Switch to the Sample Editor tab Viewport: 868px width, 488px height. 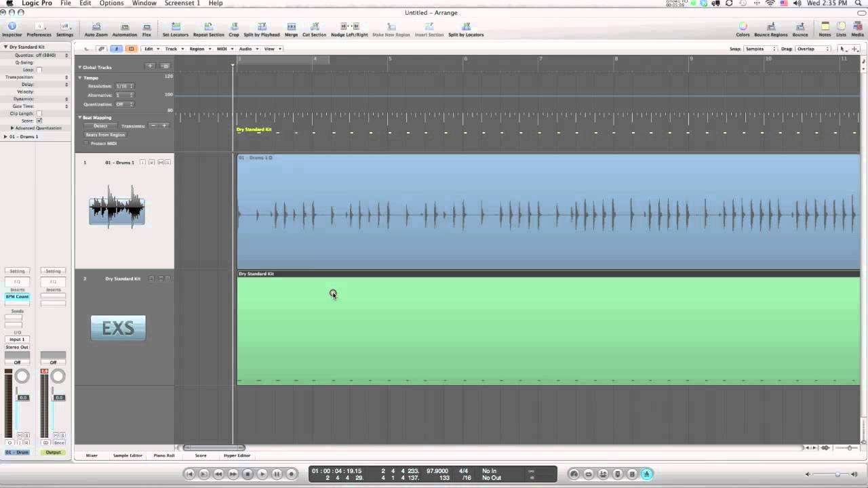pyautogui.click(x=127, y=455)
